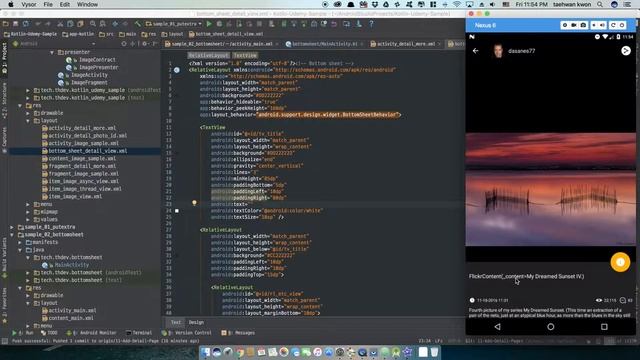The height and width of the screenshot is (360, 640).
Task: Click the Vysor settings gear icon
Action: (565, 25)
